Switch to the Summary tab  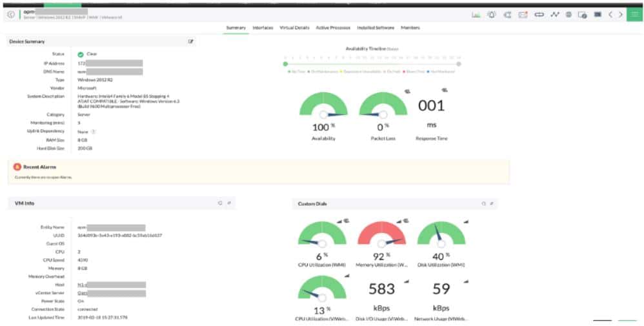(236, 28)
